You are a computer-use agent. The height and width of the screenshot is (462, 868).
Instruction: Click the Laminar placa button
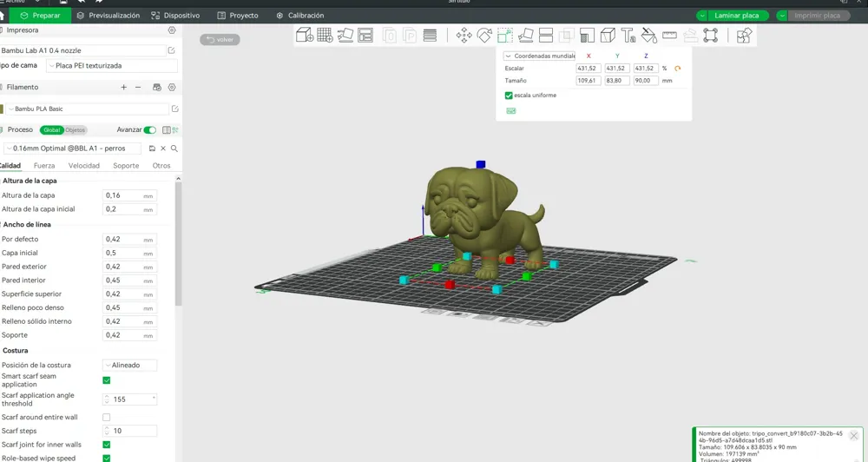tap(737, 16)
